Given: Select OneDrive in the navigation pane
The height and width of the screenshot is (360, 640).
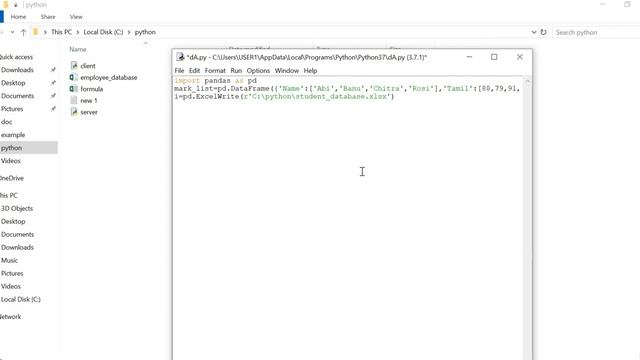Looking at the screenshot, I should [x=12, y=178].
